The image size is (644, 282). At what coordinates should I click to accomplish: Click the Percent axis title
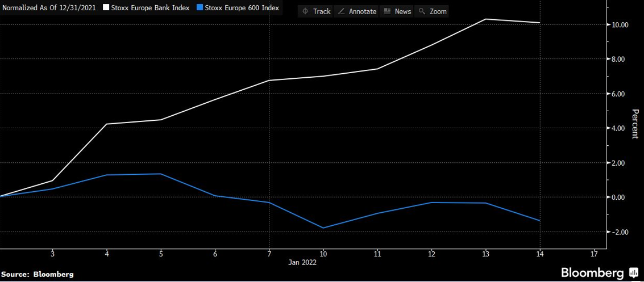(635, 124)
